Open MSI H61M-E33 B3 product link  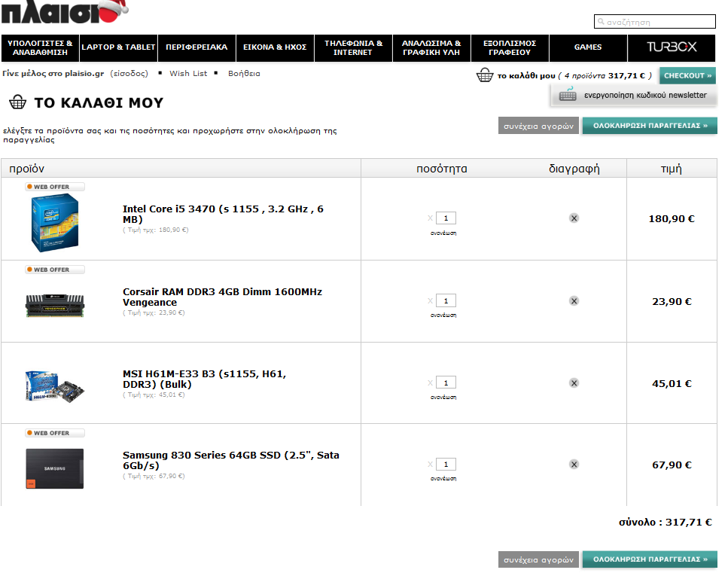204,379
